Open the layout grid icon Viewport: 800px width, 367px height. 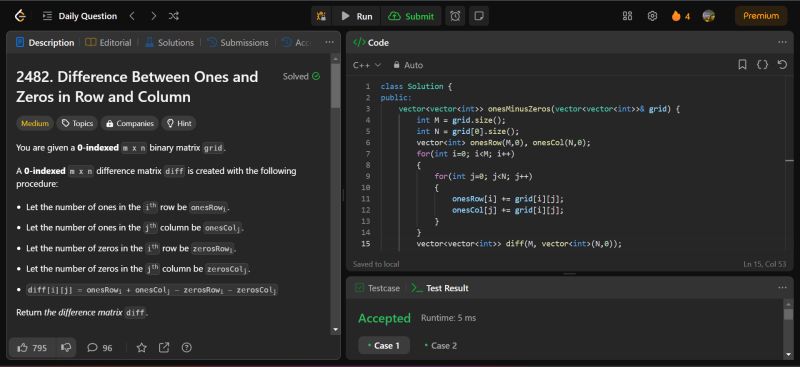tap(628, 16)
